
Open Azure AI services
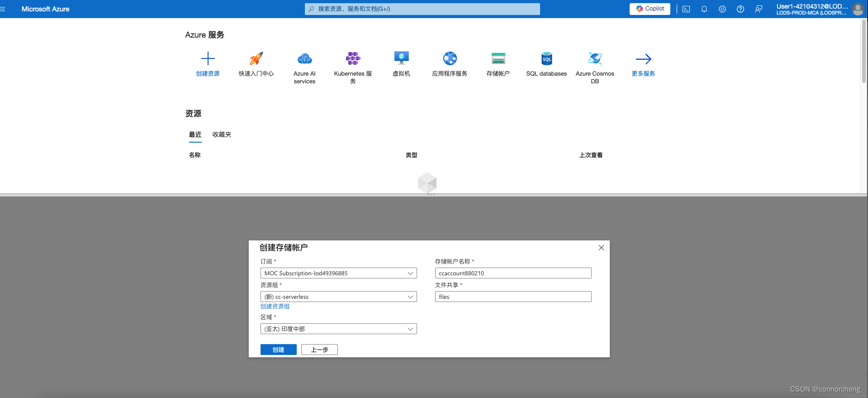(304, 58)
